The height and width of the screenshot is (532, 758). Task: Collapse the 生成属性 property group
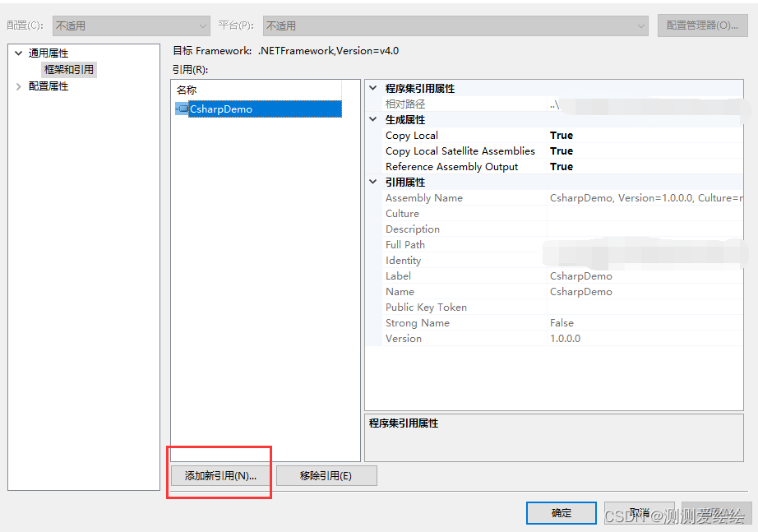pyautogui.click(x=372, y=119)
